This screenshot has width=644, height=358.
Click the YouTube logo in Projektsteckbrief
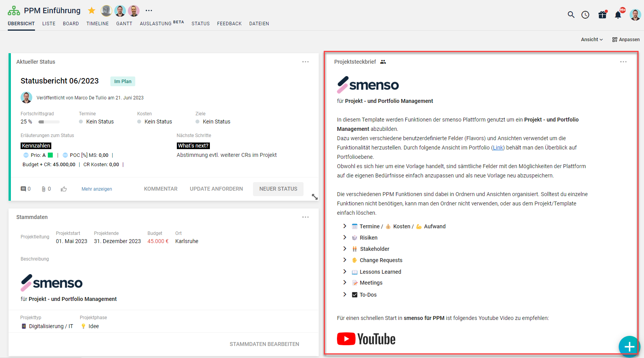pos(366,339)
